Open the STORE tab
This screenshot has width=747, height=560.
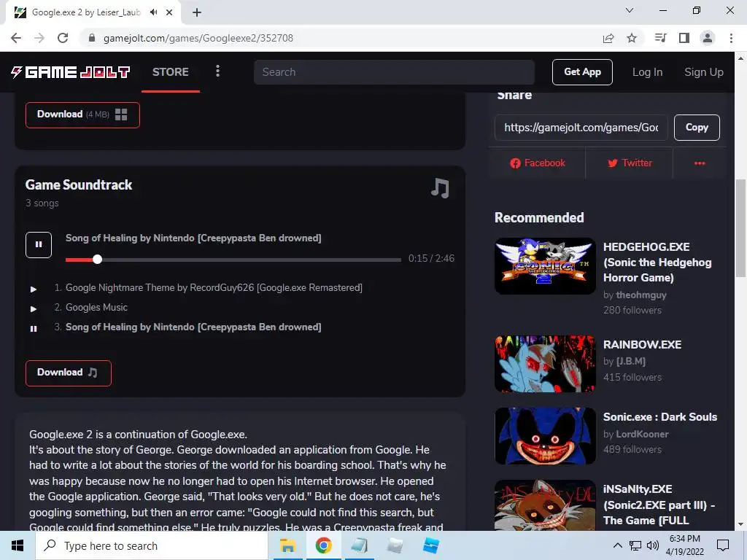[x=171, y=72]
